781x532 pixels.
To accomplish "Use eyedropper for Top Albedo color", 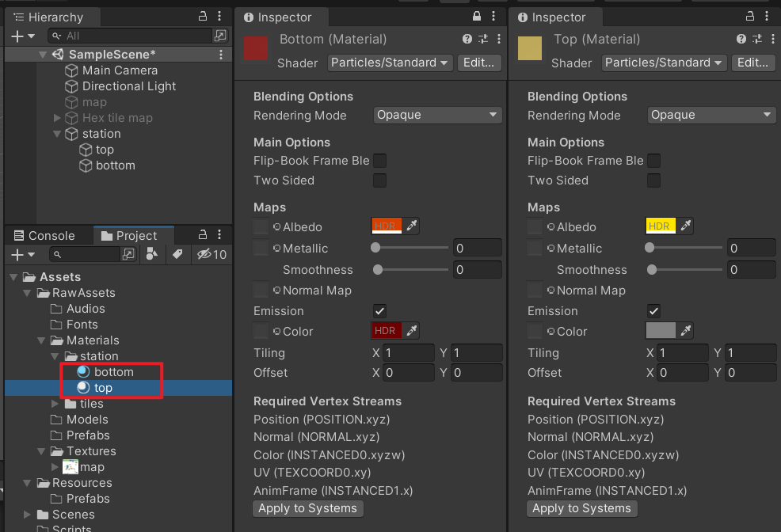I will coord(685,226).
